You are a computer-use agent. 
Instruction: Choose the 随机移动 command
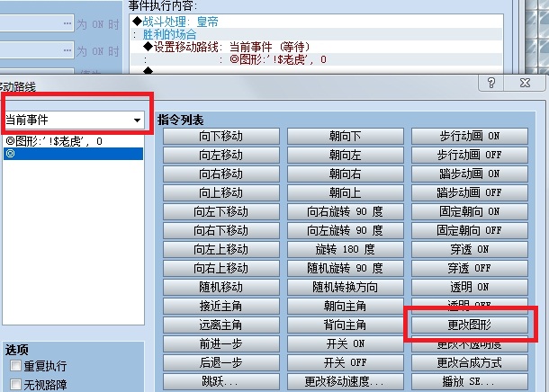click(220, 287)
